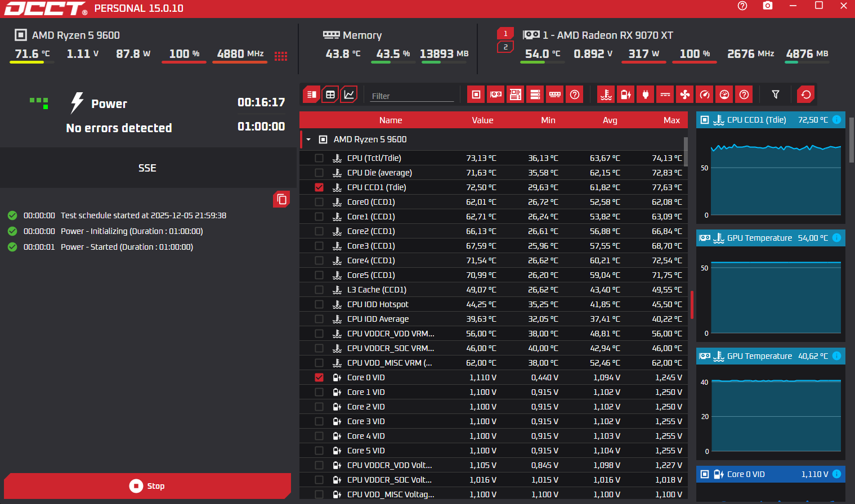Image resolution: width=855 pixels, height=504 pixels.
Task: Click the "74,13 °C" max value cell
Action: coord(667,158)
